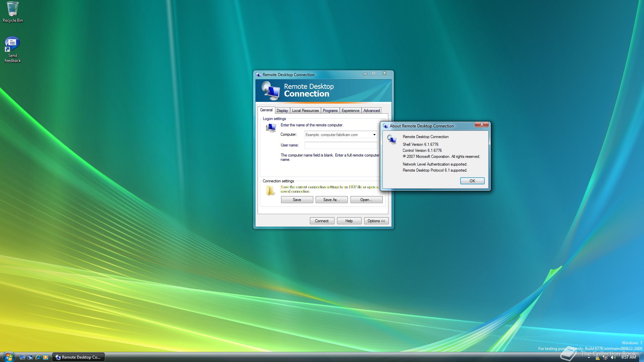Screen dimensions: 644x362
Task: Close the About Remote Desktop Connection dialog
Action: point(482,124)
